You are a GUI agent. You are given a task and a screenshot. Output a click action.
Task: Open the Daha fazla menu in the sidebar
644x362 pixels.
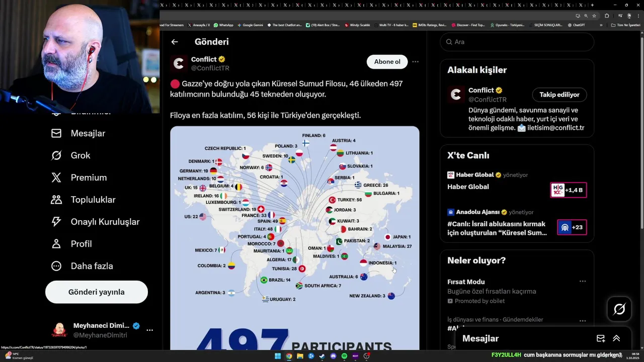pos(82,266)
